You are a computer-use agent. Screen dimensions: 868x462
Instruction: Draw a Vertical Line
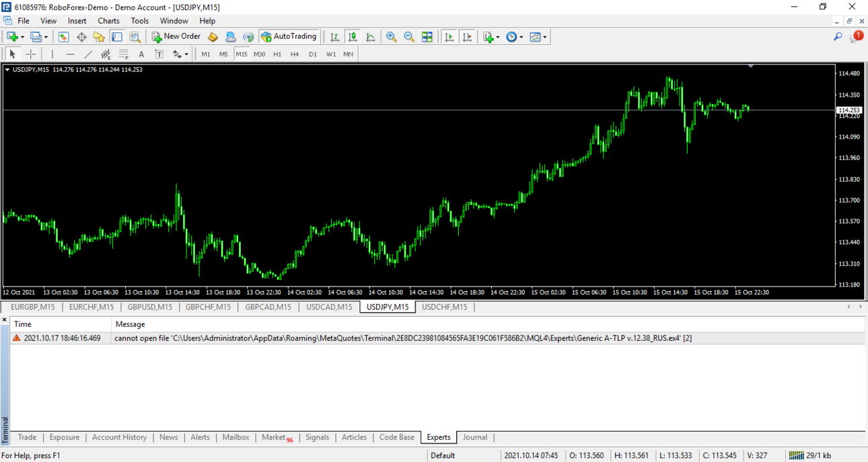52,54
